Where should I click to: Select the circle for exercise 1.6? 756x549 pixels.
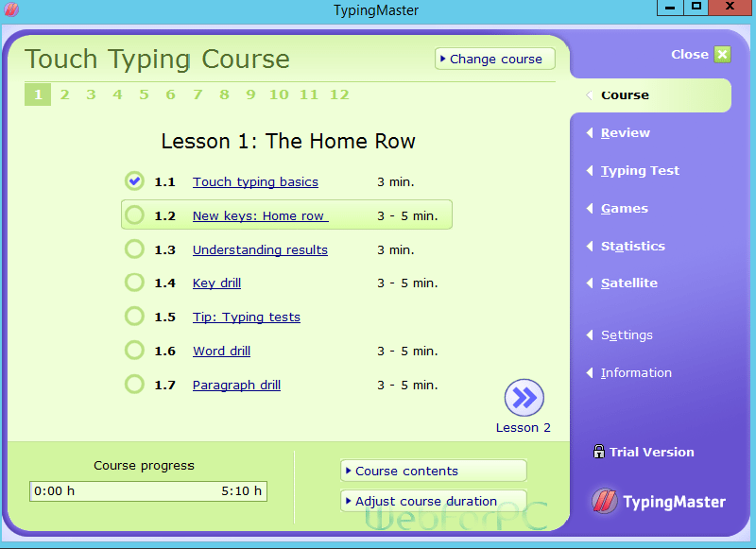[x=134, y=351]
